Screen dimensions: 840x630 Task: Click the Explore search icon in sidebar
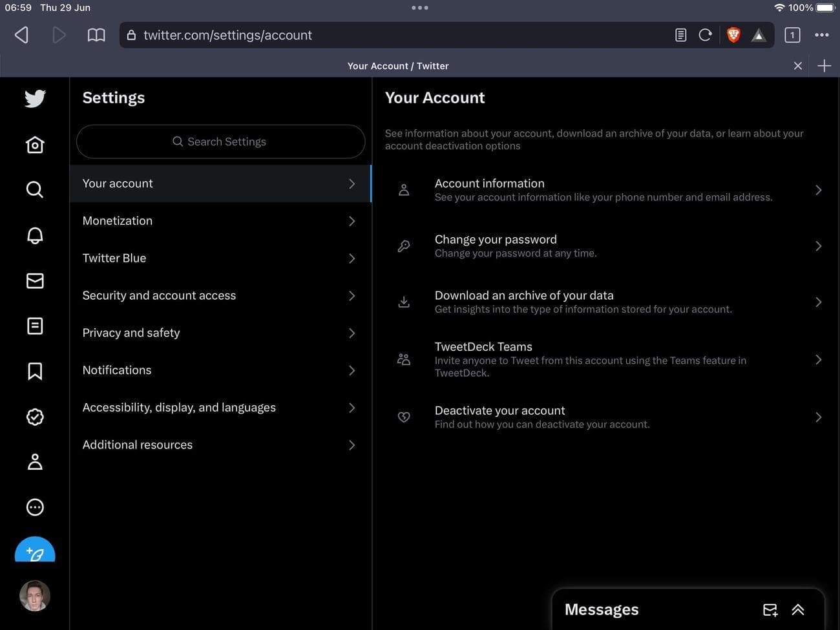click(35, 189)
